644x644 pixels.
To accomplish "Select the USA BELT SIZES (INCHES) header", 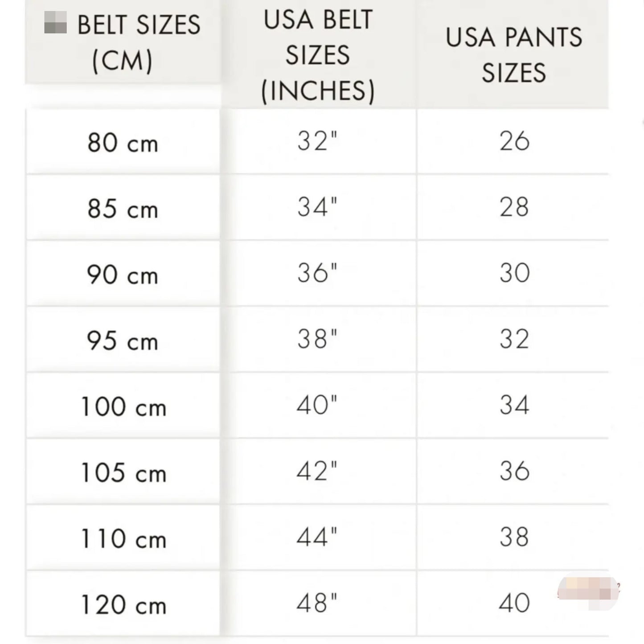I will tap(318, 54).
